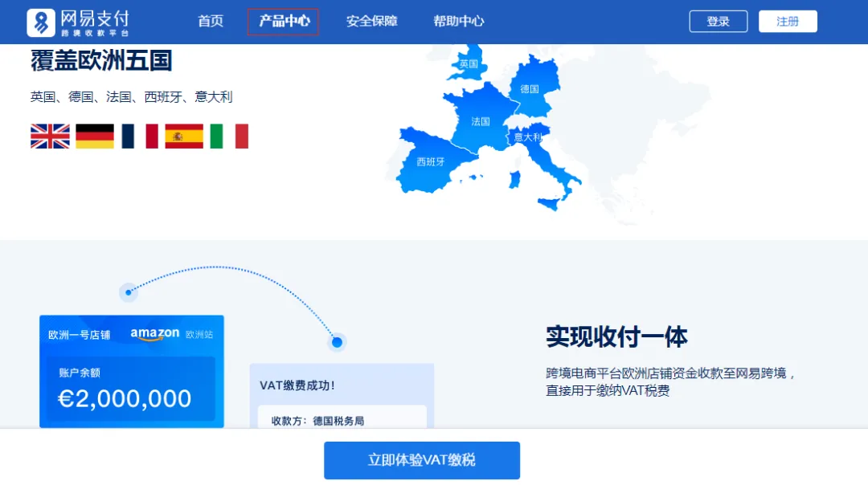Select 英国 on the Europe map
Viewport: 868px width, 485px height.
469,64
